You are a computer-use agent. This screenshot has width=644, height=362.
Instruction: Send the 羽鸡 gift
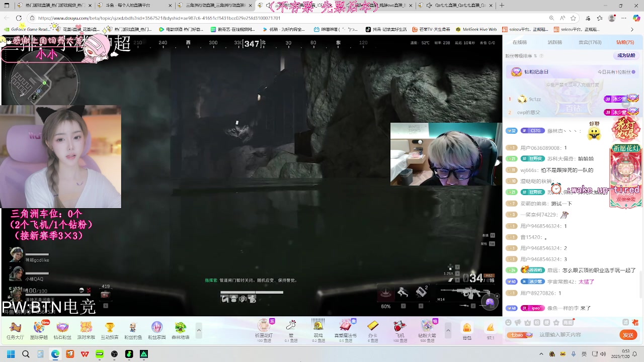(318, 330)
